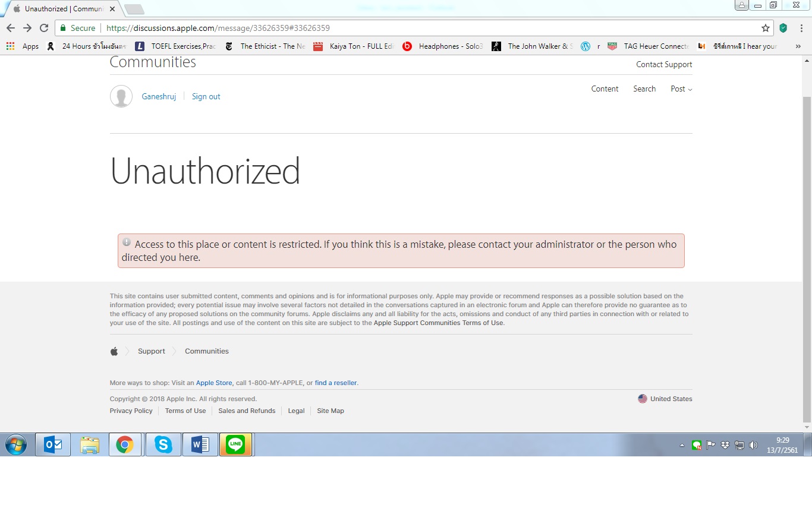Open the footer Terms of Use link
Screen dimensions: 812x514
pyautogui.click(x=185, y=411)
